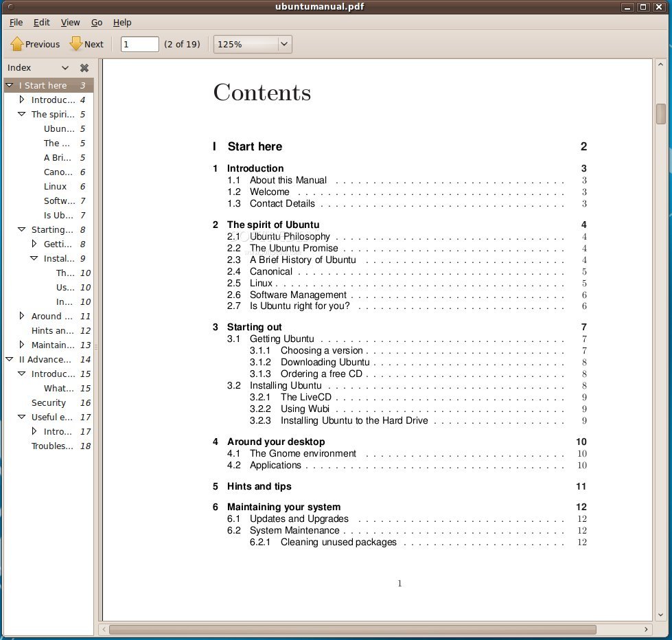Click inside the page number input field
Viewport: 672px width, 640px height.
(139, 43)
